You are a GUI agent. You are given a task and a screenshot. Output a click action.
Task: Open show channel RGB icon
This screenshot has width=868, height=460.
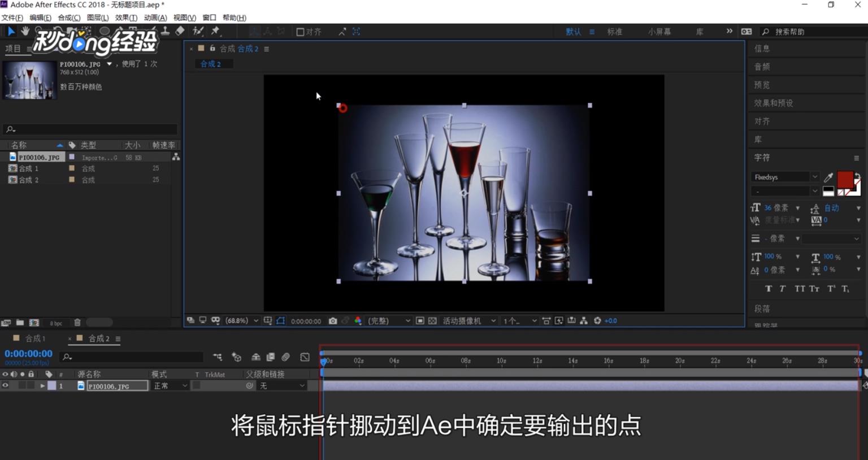(358, 320)
